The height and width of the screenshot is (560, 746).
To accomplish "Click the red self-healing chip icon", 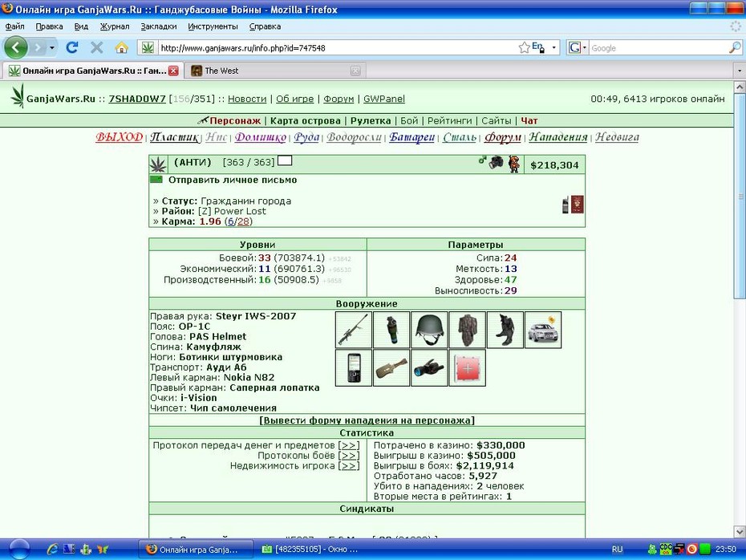I will click(467, 367).
